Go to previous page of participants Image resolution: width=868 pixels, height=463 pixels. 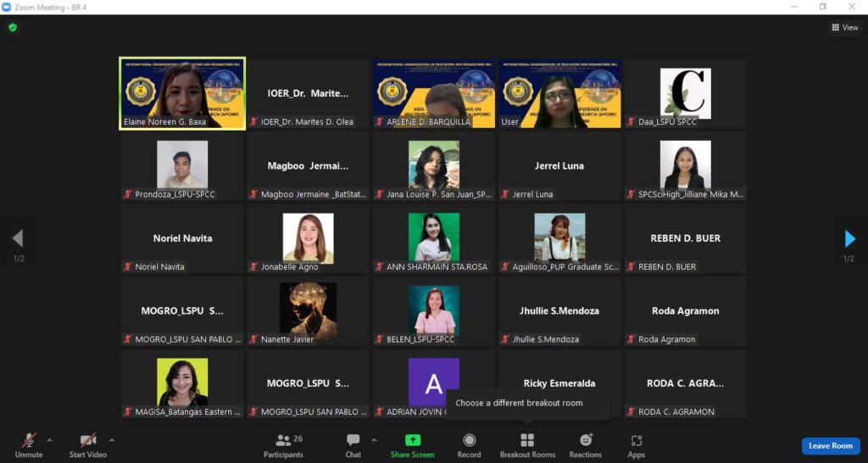[x=17, y=238]
